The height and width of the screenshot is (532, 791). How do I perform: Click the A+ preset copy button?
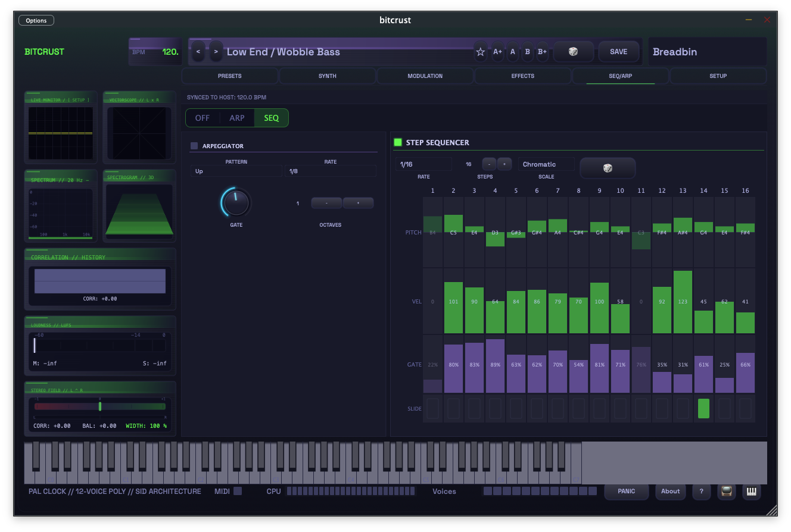[497, 52]
